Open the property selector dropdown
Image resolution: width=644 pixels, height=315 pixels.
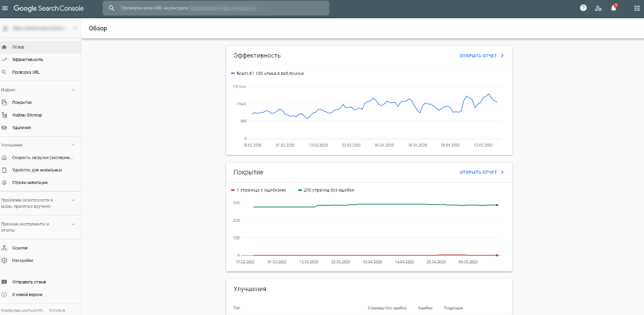pyautogui.click(x=40, y=28)
